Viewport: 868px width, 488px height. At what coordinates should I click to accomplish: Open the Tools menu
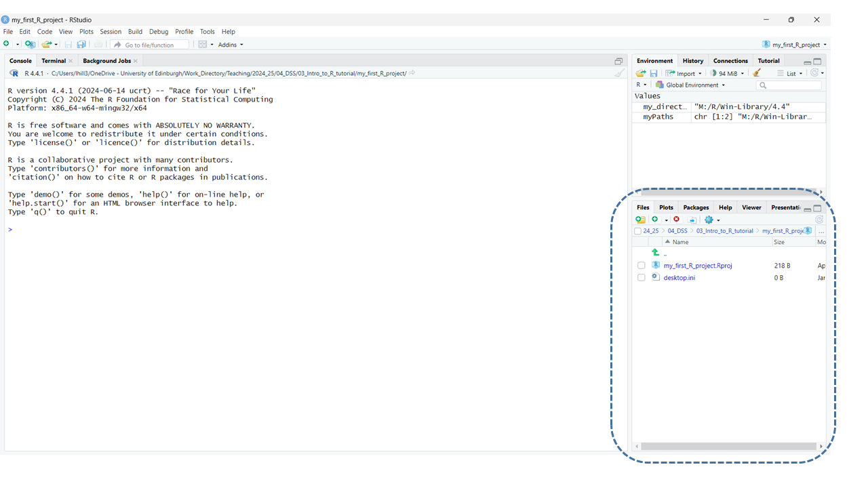208,32
